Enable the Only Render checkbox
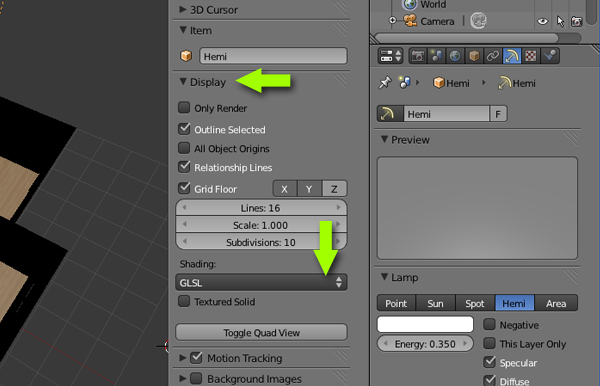Screen dimensions: 600x386 [x=184, y=107]
